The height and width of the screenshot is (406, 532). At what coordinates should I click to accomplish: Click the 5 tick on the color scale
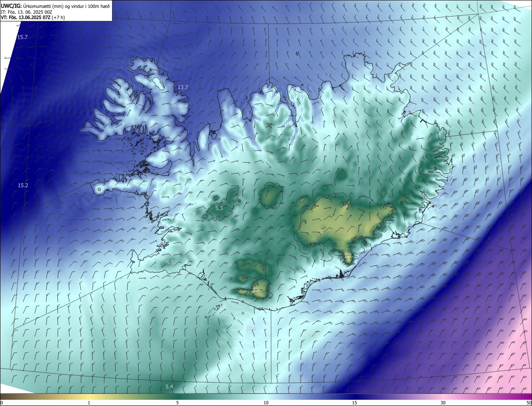click(x=177, y=403)
